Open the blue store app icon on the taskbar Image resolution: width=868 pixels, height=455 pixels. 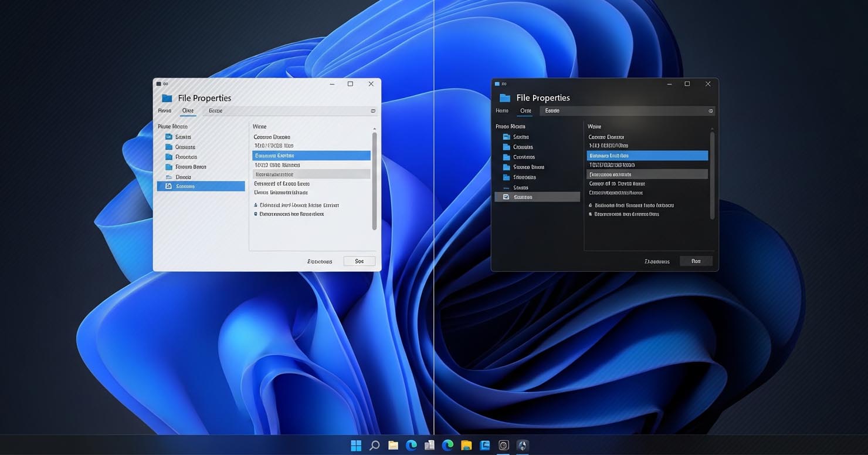(485, 445)
